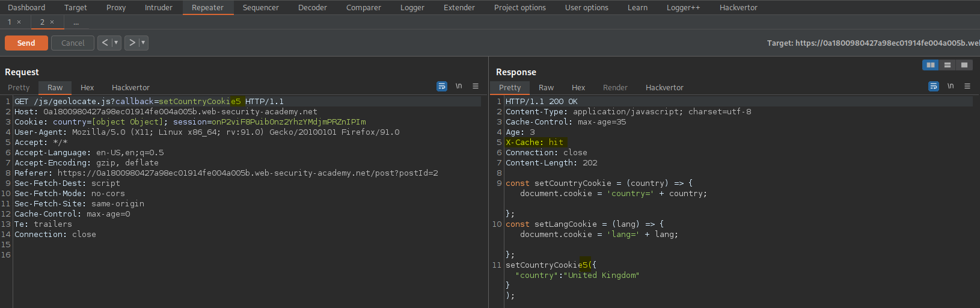The width and height of the screenshot is (980, 308).
Task: Select the side-by-side split layout icon
Action: point(931,65)
